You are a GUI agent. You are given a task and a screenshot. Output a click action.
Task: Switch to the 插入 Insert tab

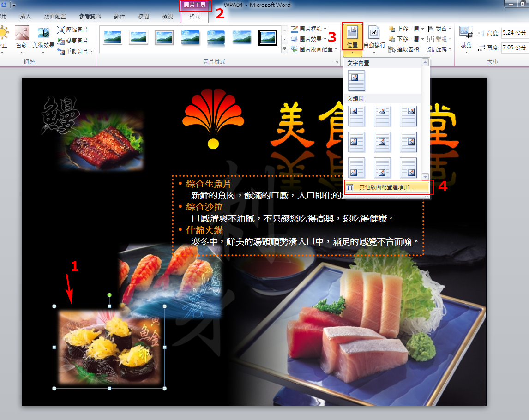tap(25, 16)
